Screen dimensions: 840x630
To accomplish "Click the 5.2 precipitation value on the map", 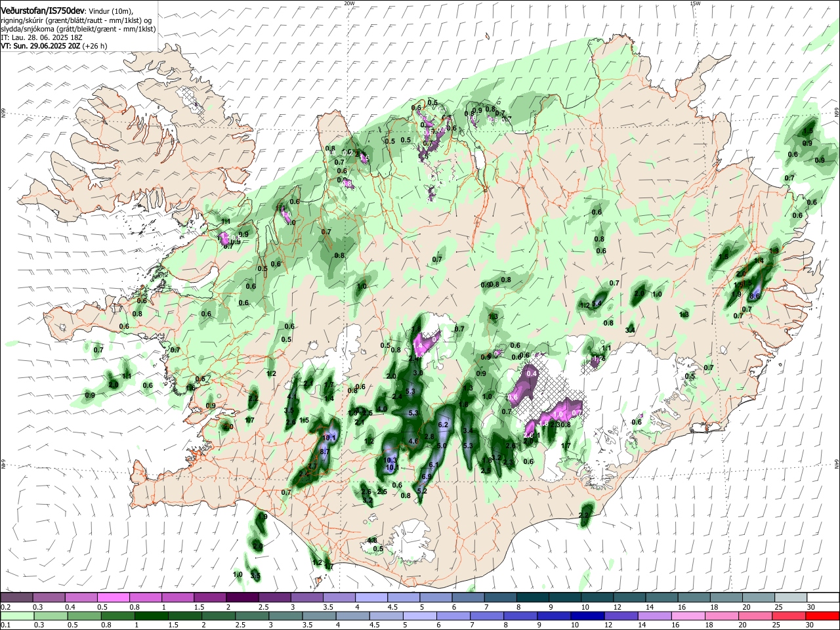I will [422, 491].
